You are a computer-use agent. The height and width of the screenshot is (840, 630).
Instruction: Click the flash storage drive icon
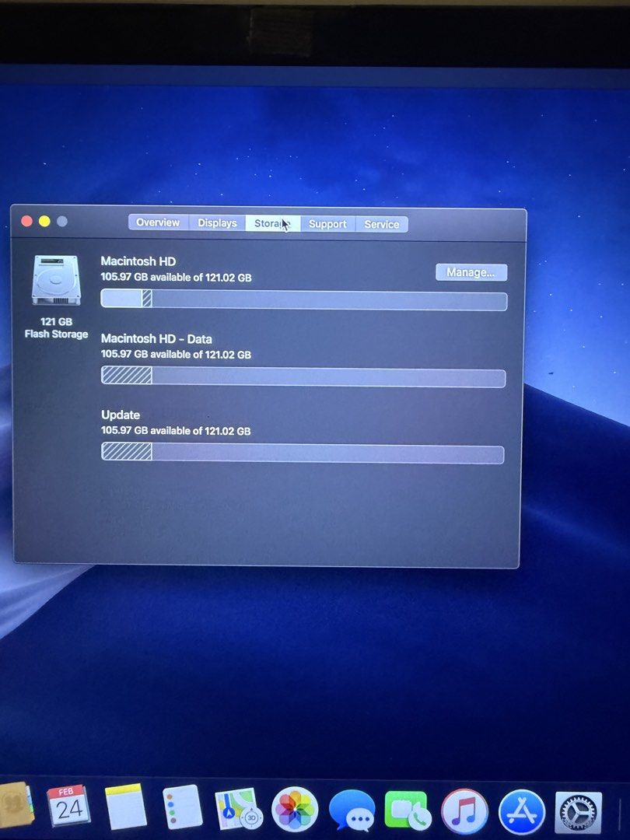click(56, 280)
